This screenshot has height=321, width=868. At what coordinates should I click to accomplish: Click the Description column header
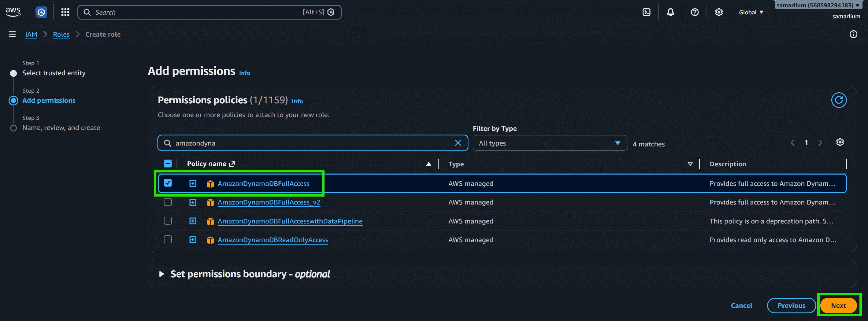point(728,164)
